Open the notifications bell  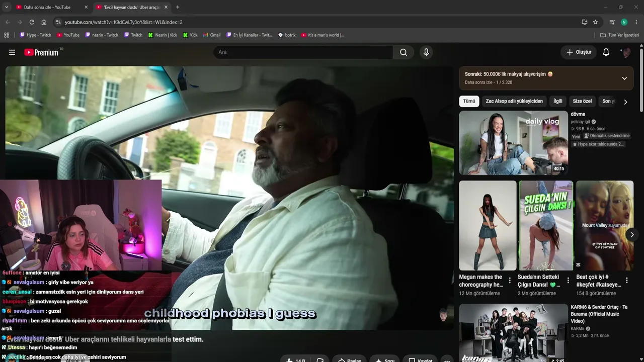(x=606, y=52)
